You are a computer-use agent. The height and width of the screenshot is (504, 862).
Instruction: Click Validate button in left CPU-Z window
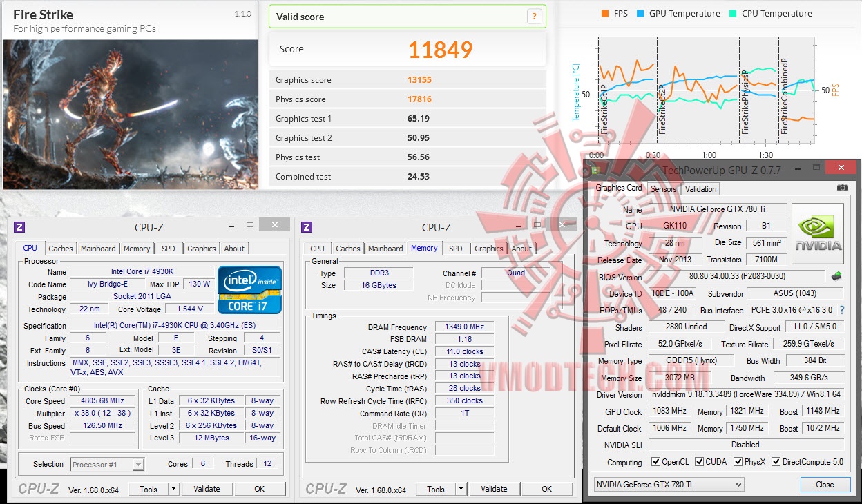207,489
